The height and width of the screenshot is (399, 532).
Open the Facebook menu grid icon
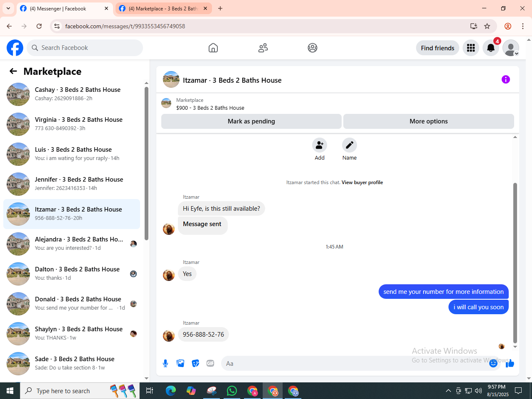(471, 48)
